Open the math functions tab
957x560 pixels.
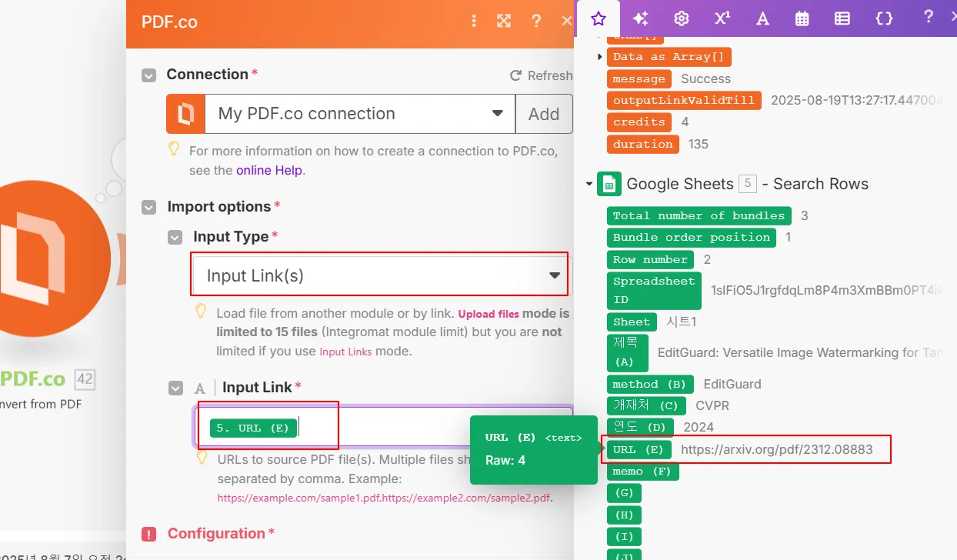coord(722,18)
